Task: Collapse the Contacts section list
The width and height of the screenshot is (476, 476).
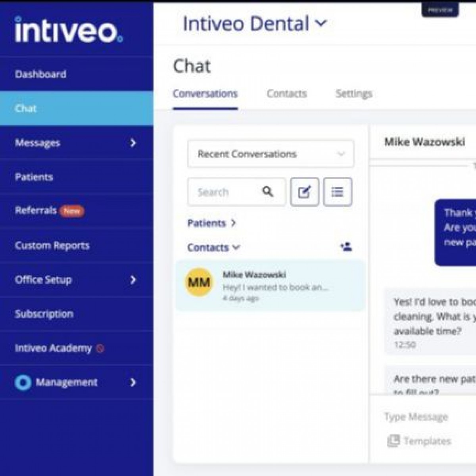Action: pos(236,248)
